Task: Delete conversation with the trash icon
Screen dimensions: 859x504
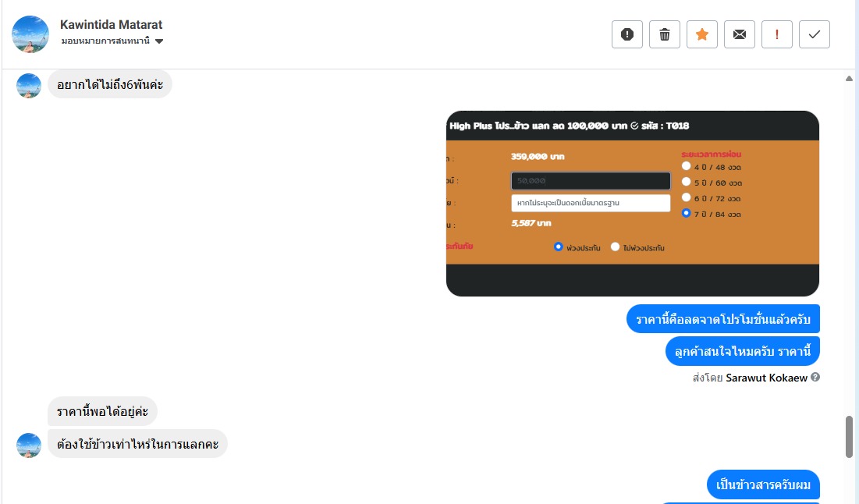Action: pyautogui.click(x=665, y=34)
